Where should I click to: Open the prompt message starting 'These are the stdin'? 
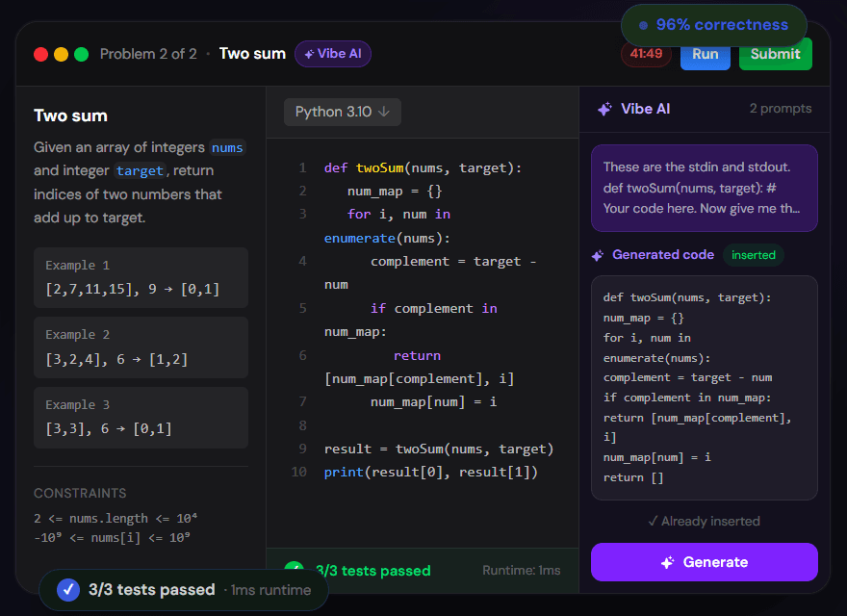point(705,188)
